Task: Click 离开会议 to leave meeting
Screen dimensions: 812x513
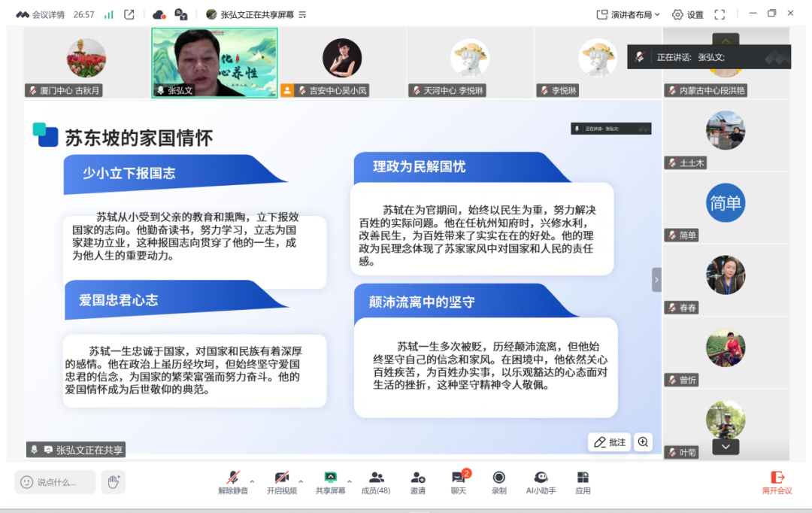Action: 777,481
